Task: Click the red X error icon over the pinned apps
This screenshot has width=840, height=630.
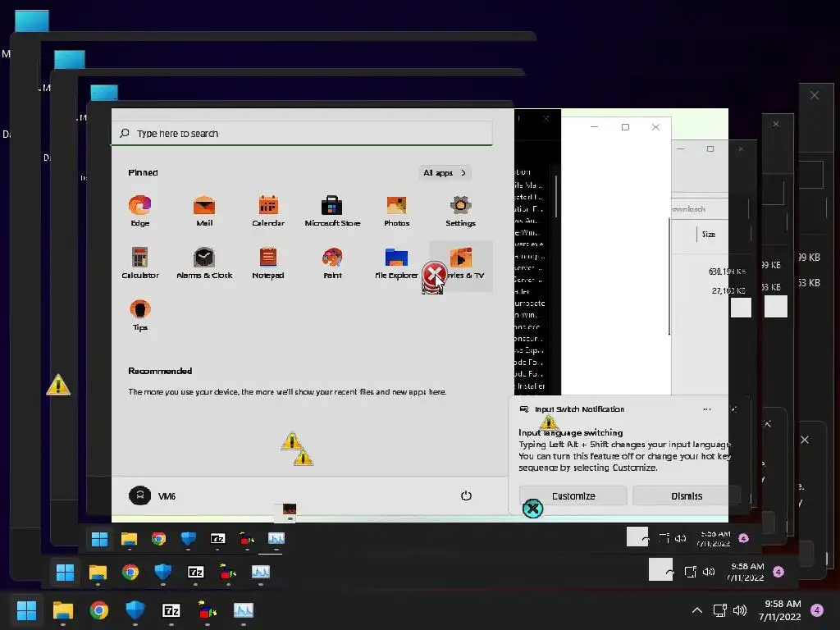Action: pyautogui.click(x=435, y=276)
